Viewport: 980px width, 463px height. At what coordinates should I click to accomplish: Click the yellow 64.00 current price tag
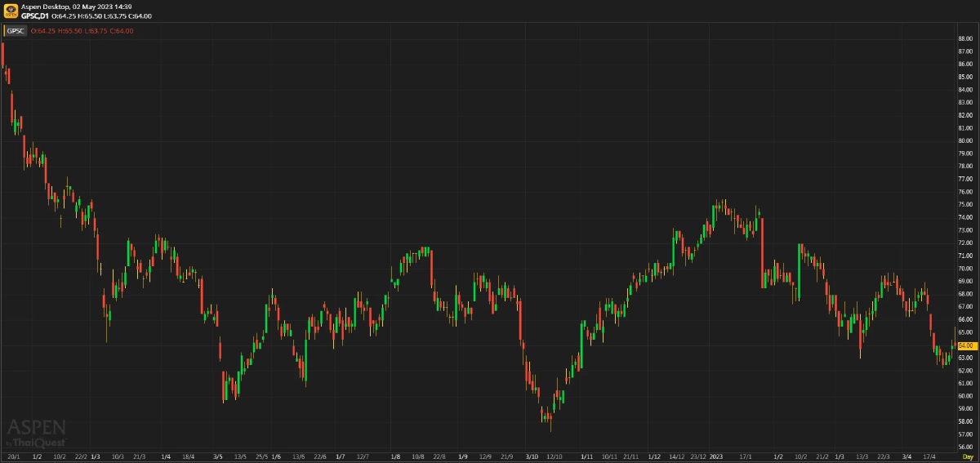[964, 346]
